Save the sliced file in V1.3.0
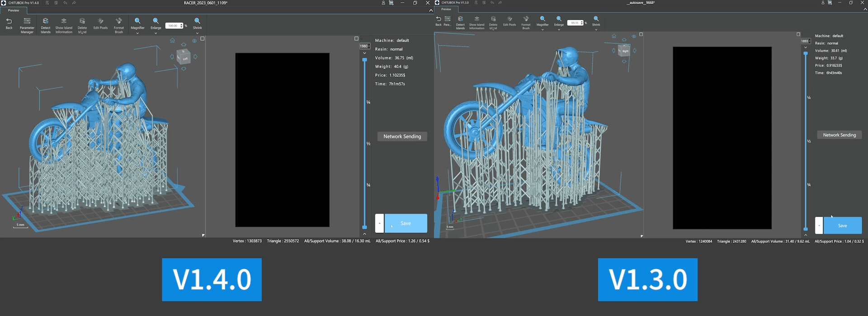868x316 pixels. [x=843, y=225]
